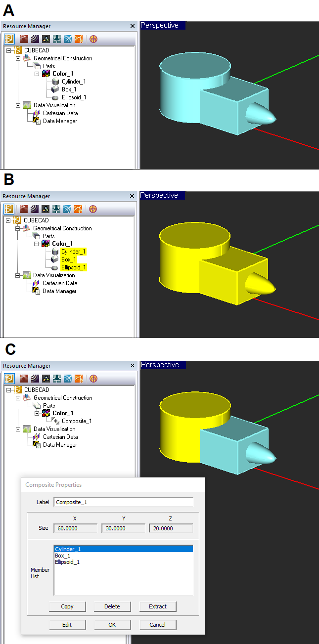Select the teal aircraft toolbar icon in panel C
Viewport: 319px width, 644px height.
57,378
